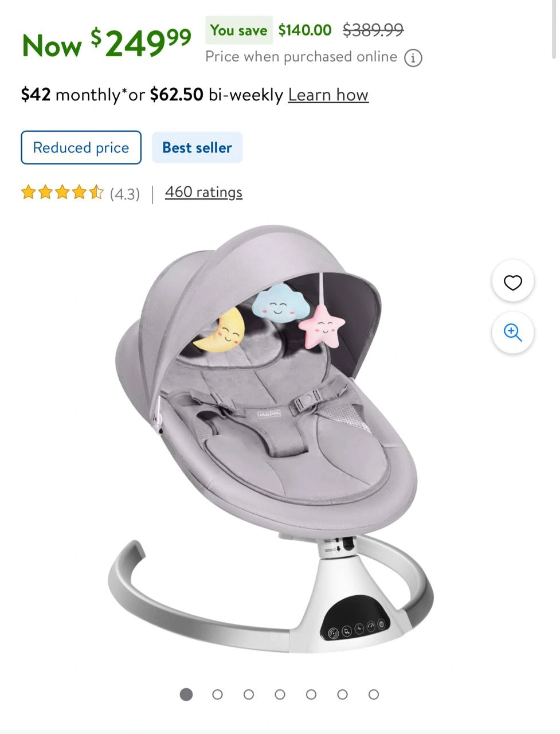Screen dimensions: 560x734
Task: Click the price info circle icon
Action: [x=413, y=58]
